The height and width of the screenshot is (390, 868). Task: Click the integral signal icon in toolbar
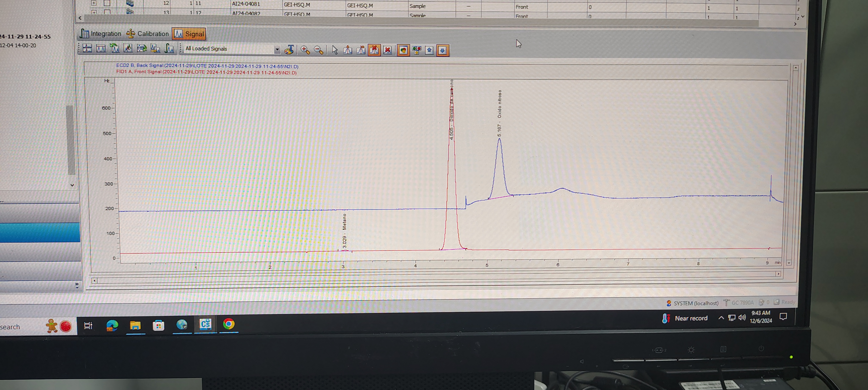(169, 49)
